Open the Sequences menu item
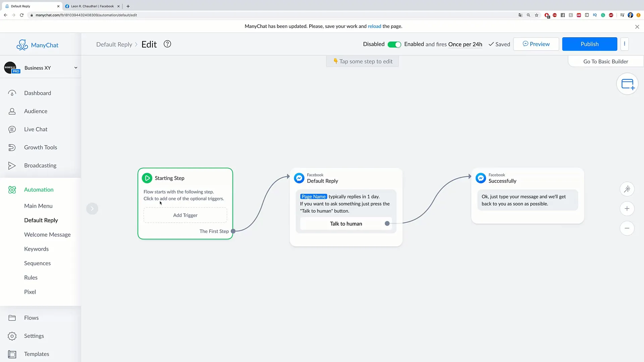The image size is (644, 362). click(x=37, y=263)
